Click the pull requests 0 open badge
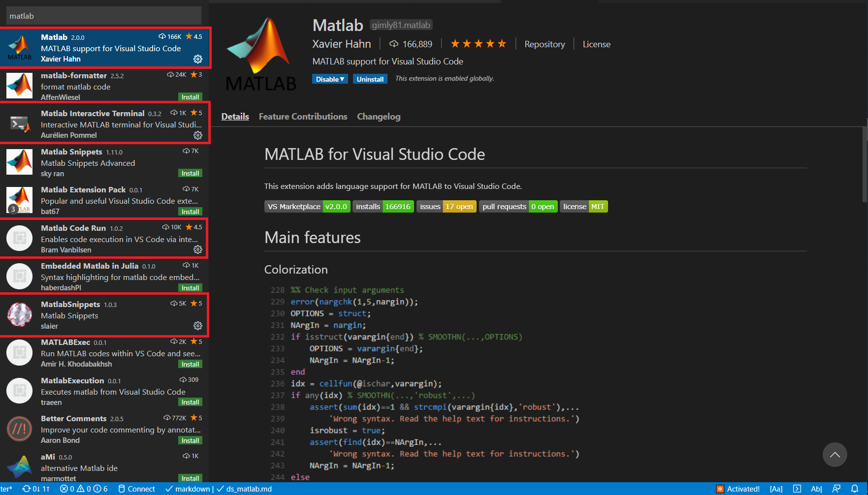868x495 pixels. (x=518, y=207)
